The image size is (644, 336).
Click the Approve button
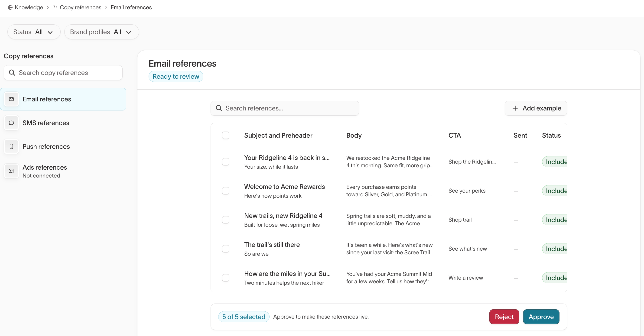pos(541,317)
